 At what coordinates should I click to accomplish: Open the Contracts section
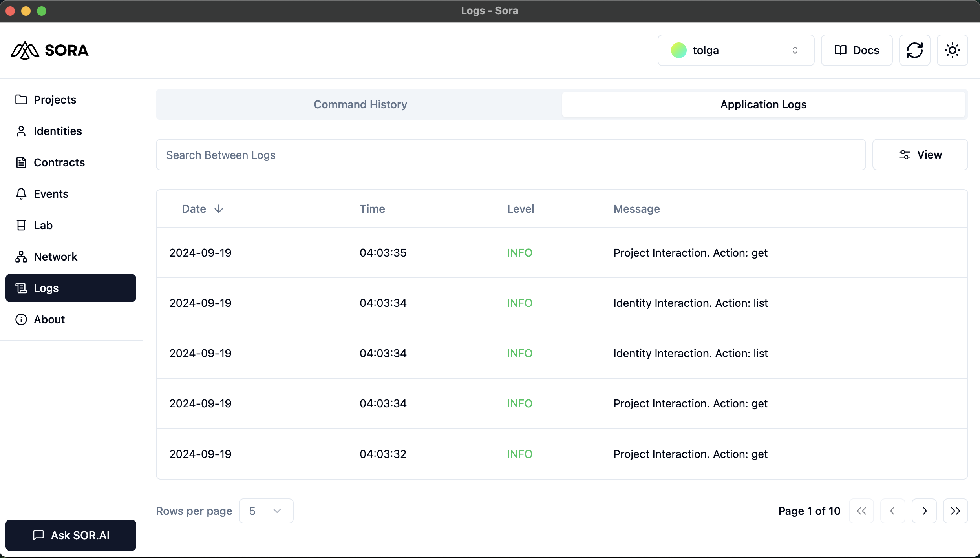(x=71, y=162)
